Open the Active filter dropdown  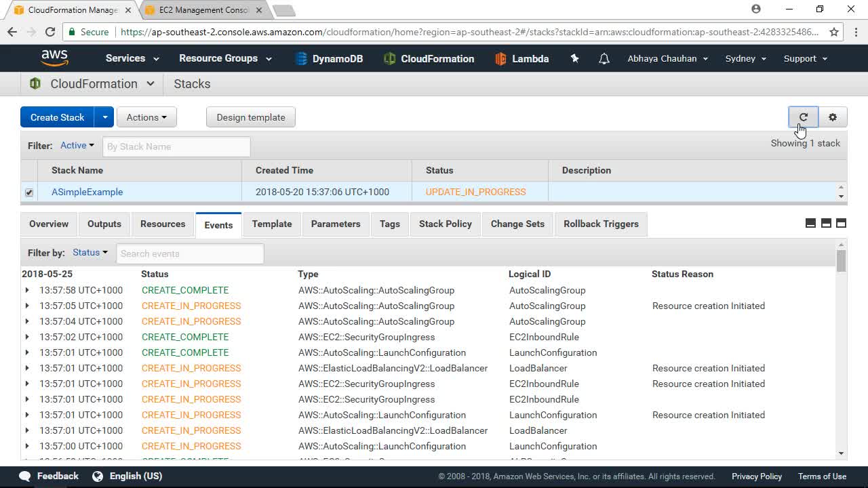[77, 145]
